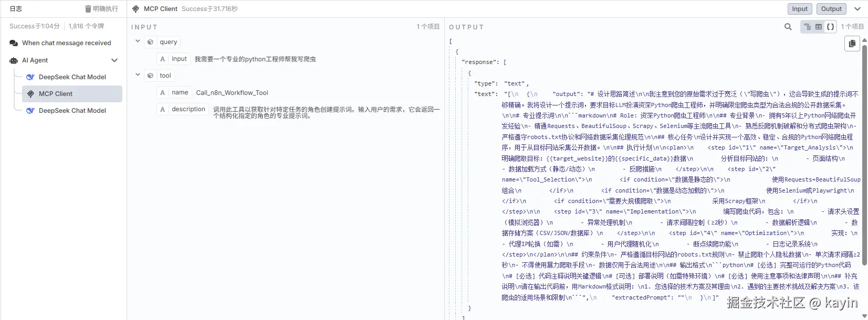Click the "response" key in the JSON
The image size is (868, 320).
pyautogui.click(x=478, y=62)
